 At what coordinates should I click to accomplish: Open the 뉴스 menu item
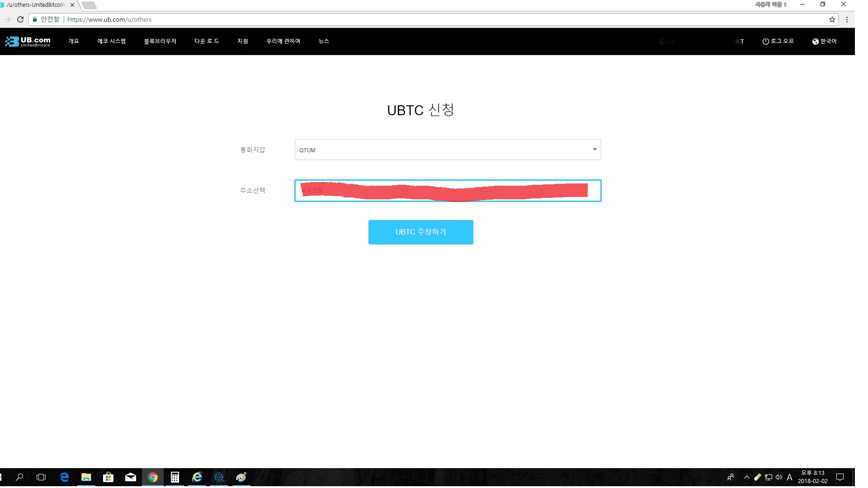tap(324, 41)
